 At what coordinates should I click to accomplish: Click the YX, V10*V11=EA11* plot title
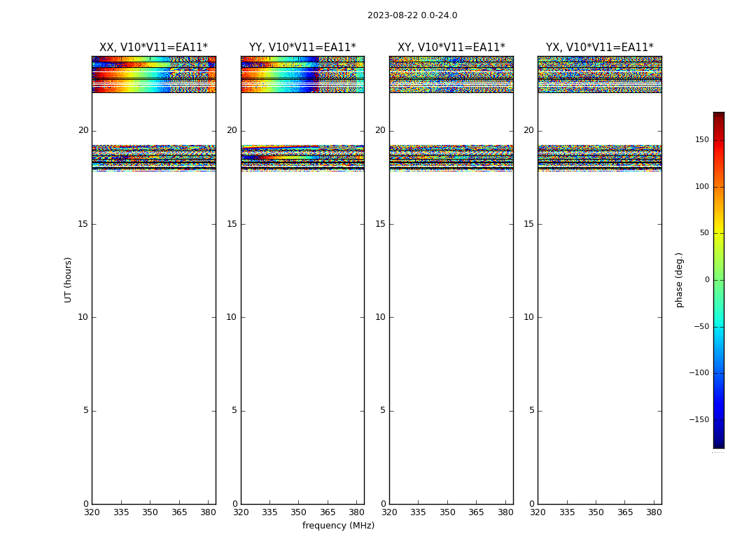pyautogui.click(x=599, y=48)
